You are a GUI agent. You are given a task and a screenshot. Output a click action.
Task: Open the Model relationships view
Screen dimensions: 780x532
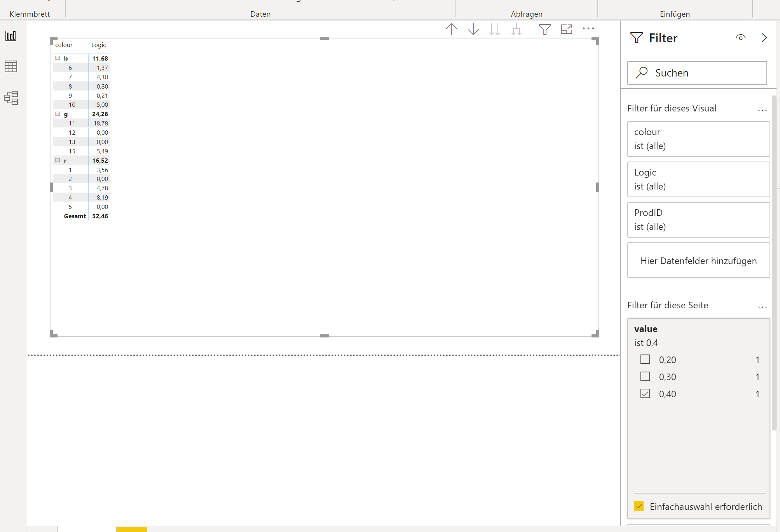[11, 98]
